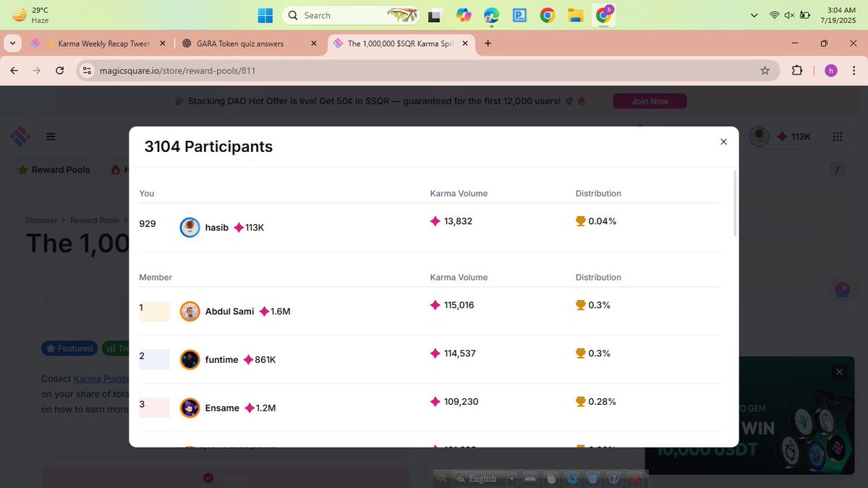Open Copilot from the taskbar
The image size is (868, 488).
click(464, 15)
